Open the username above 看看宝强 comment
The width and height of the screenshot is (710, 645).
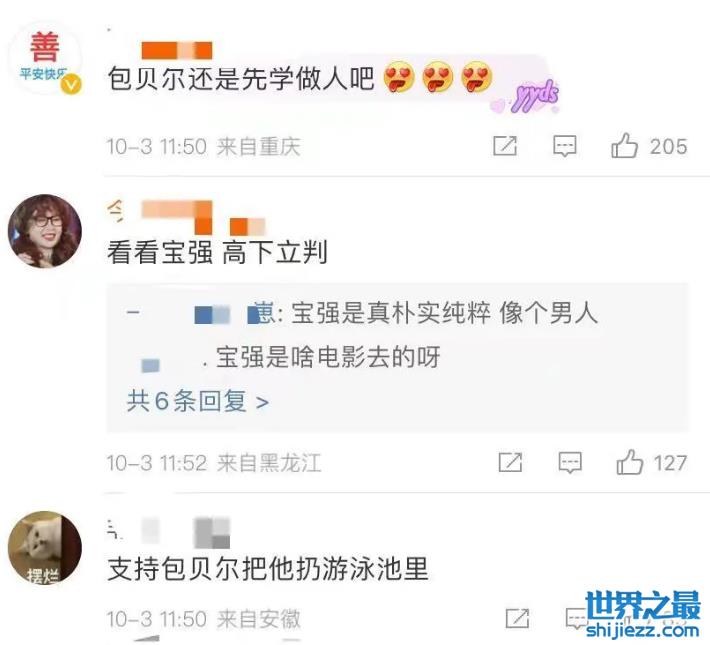point(186,217)
